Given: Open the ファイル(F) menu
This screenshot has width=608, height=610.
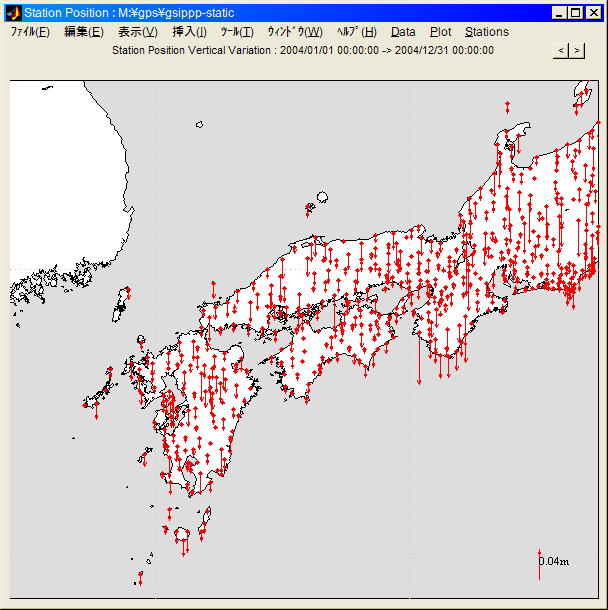Looking at the screenshot, I should (x=30, y=32).
